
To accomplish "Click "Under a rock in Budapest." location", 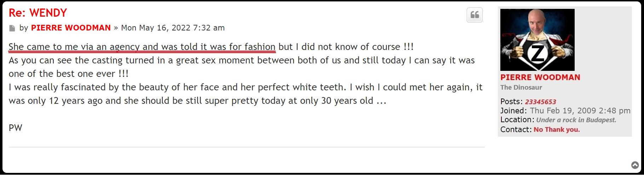I will [x=576, y=120].
